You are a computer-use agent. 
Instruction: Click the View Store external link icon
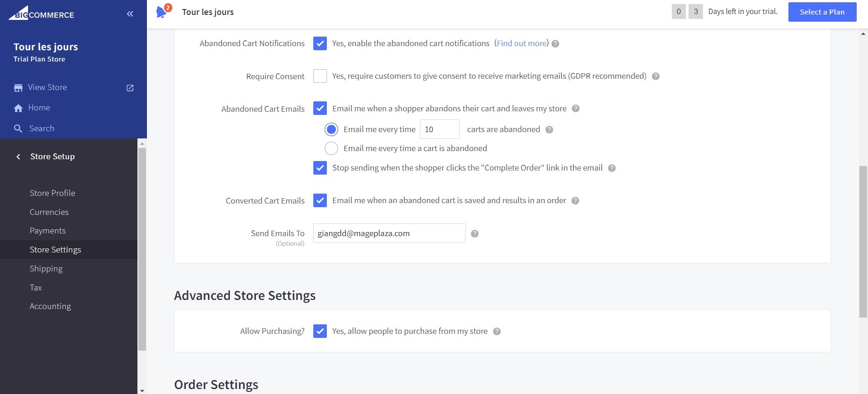click(x=130, y=88)
